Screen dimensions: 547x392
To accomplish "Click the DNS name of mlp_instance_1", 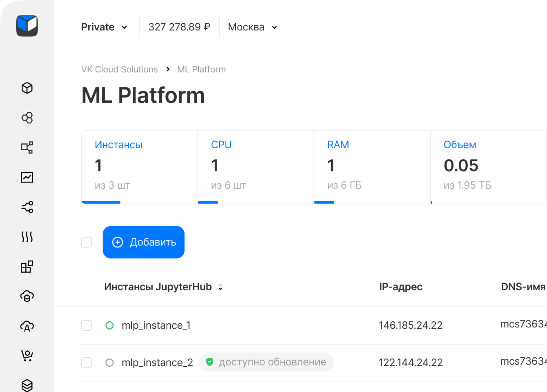I will (x=524, y=324).
